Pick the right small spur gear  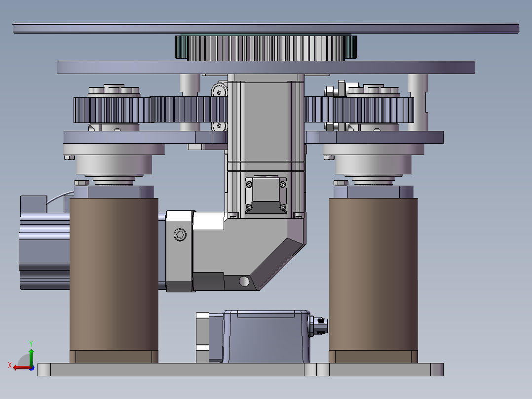pos(373,110)
